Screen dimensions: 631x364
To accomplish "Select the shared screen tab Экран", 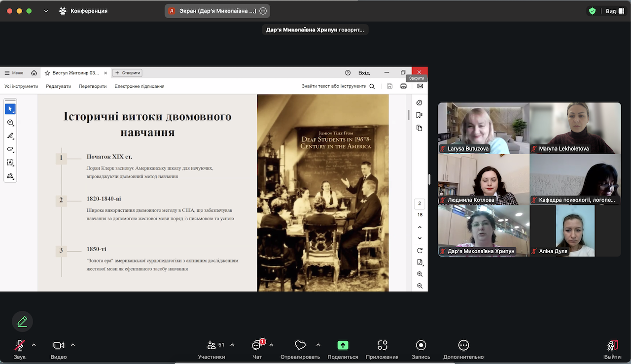I will (212, 11).
